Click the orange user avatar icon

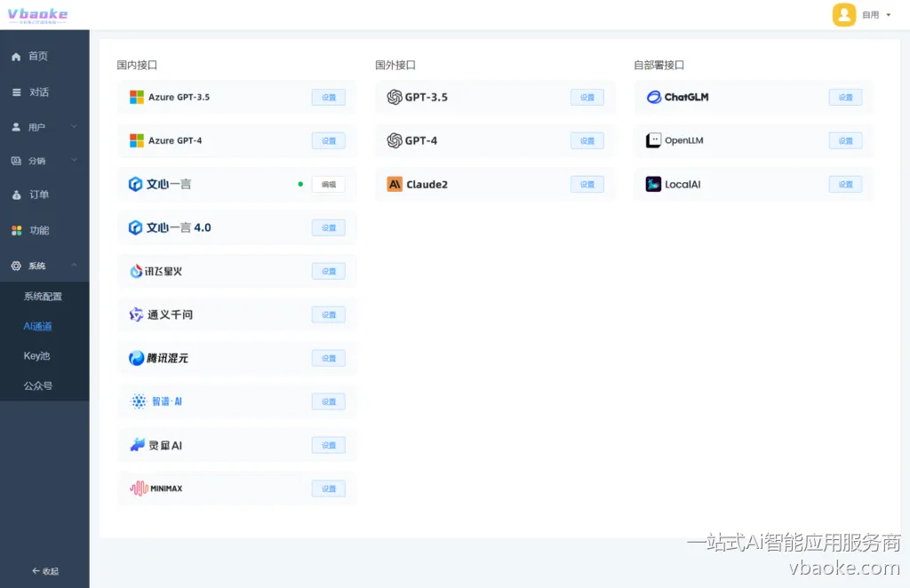pos(844,14)
